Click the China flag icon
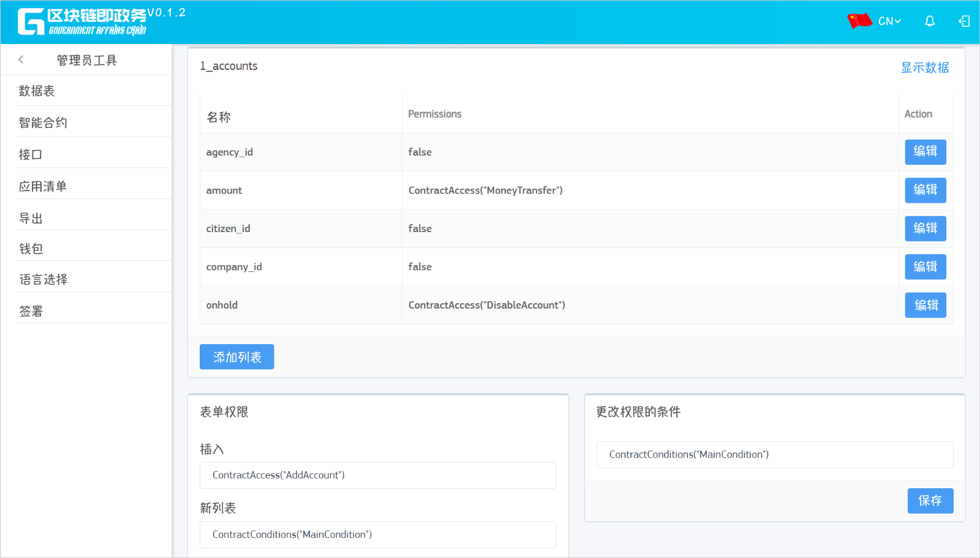The image size is (980, 558). click(859, 21)
